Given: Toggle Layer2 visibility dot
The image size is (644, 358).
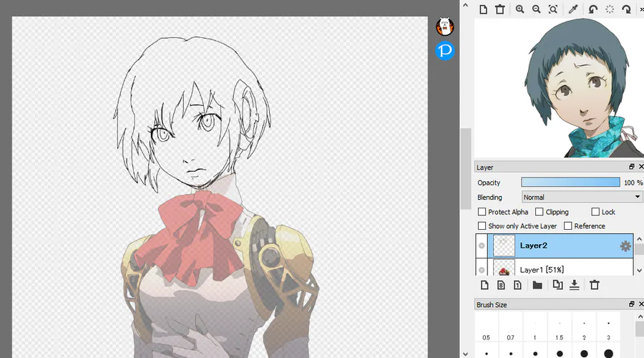Looking at the screenshot, I should point(482,246).
